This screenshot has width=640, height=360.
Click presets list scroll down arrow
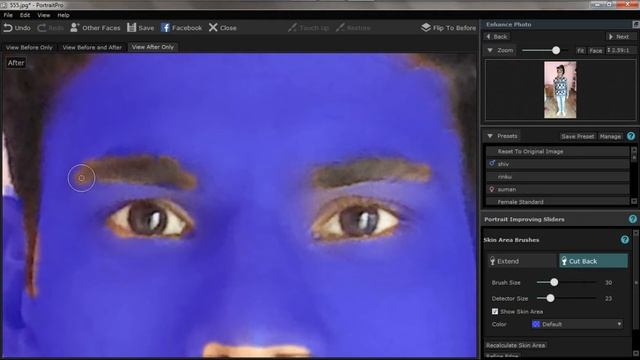pos(634,201)
